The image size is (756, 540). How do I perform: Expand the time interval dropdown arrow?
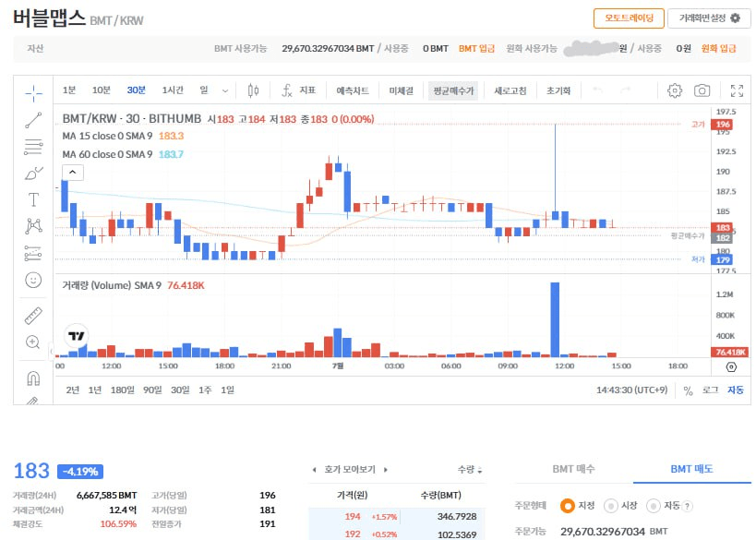(225, 90)
